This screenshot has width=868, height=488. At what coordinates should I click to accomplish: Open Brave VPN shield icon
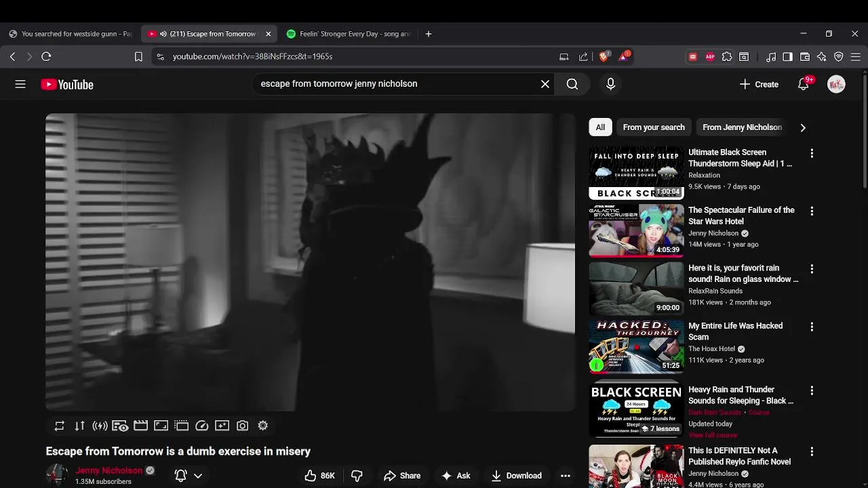coord(839,57)
